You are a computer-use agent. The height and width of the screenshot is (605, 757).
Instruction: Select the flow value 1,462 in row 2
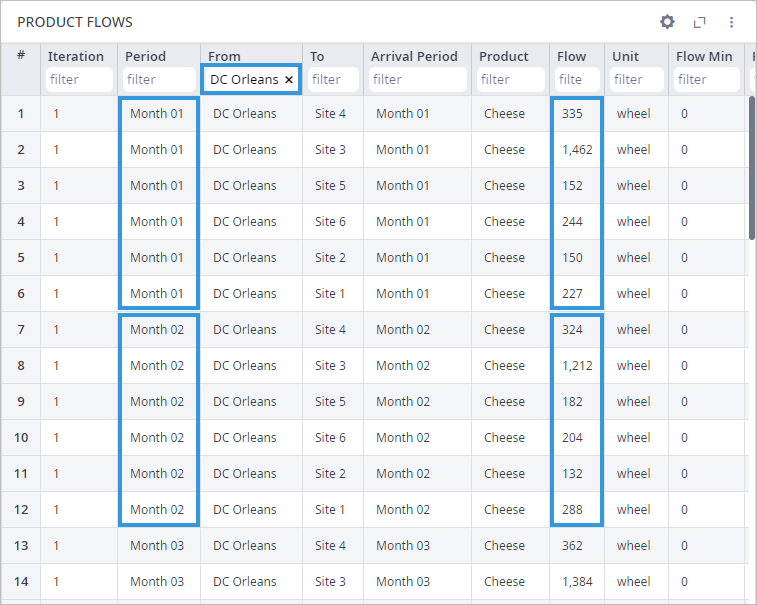(x=577, y=150)
